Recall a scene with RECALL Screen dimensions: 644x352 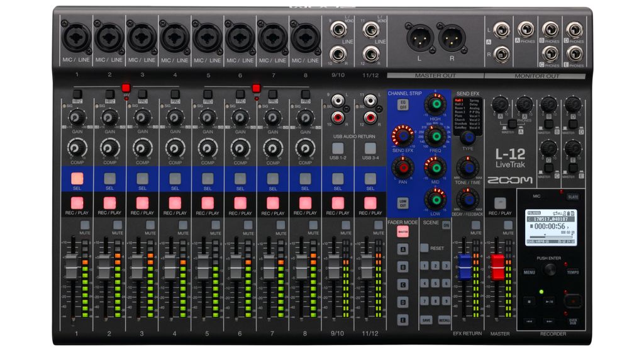(444, 320)
